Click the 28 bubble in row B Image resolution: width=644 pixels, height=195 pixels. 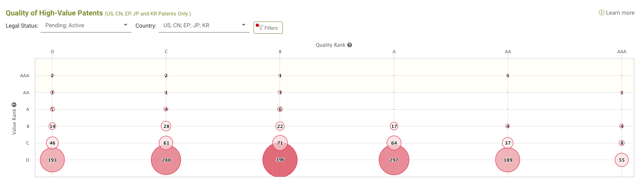[166, 126]
